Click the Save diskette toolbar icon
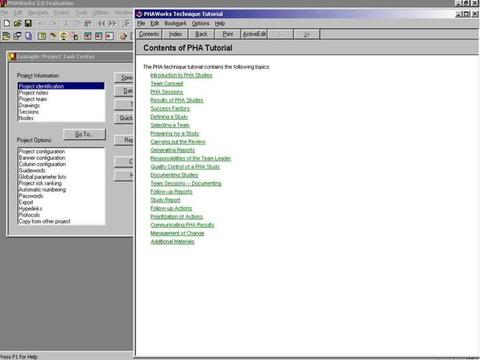 [28, 23]
